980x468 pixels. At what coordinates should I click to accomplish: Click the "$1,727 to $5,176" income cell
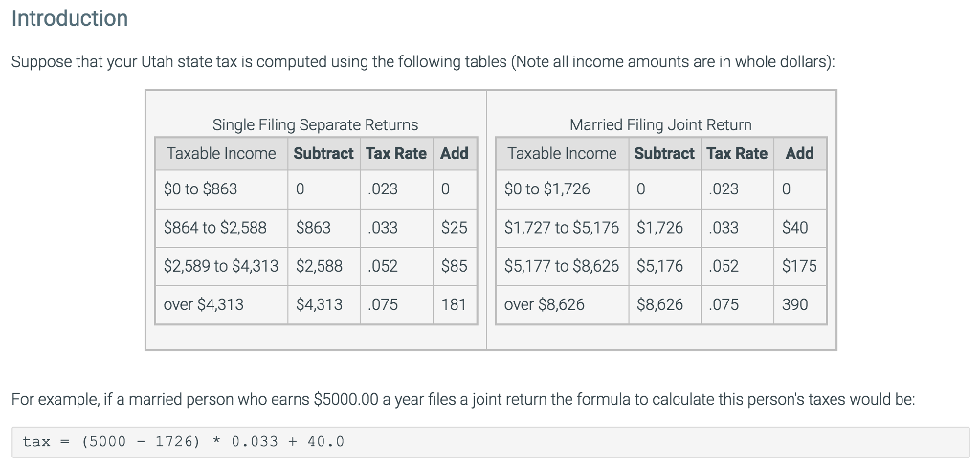(561, 228)
